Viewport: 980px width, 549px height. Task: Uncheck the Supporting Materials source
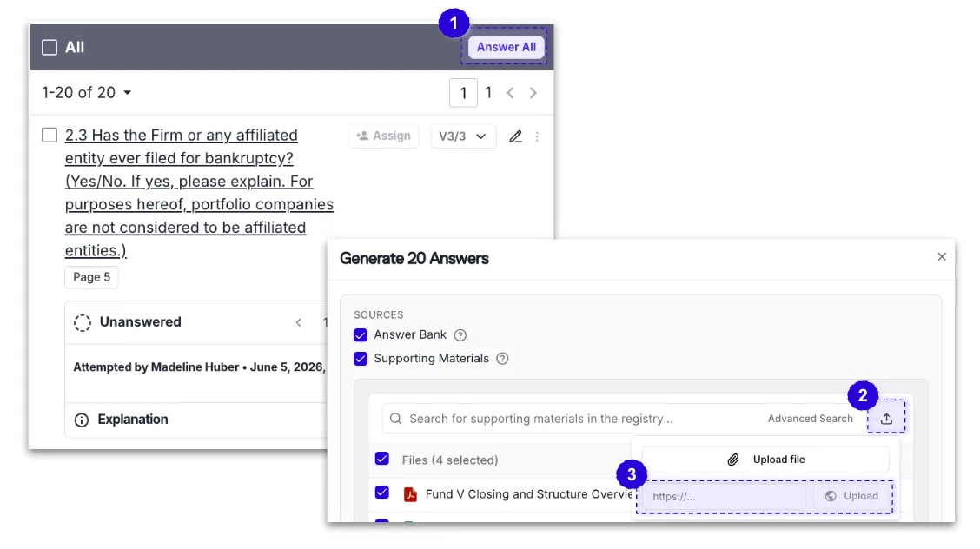pyautogui.click(x=361, y=359)
